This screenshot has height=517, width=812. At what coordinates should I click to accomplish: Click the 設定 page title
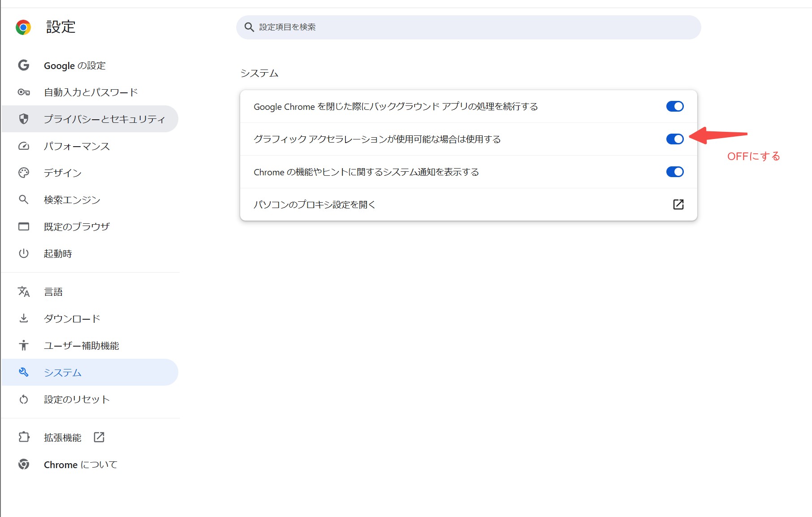[61, 27]
